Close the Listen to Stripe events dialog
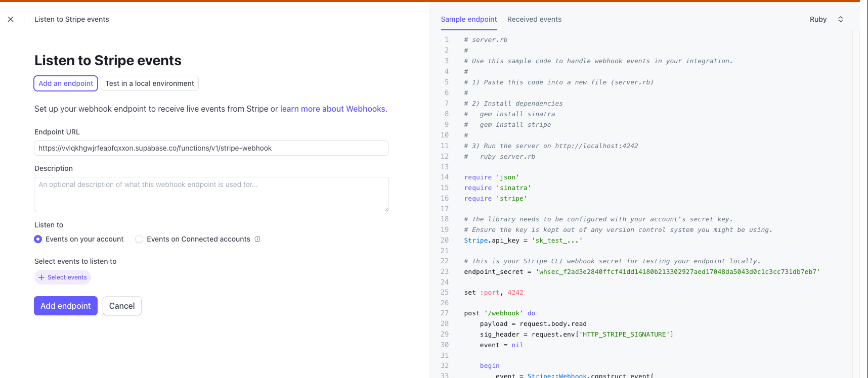Image resolution: width=868 pixels, height=378 pixels. [11, 19]
